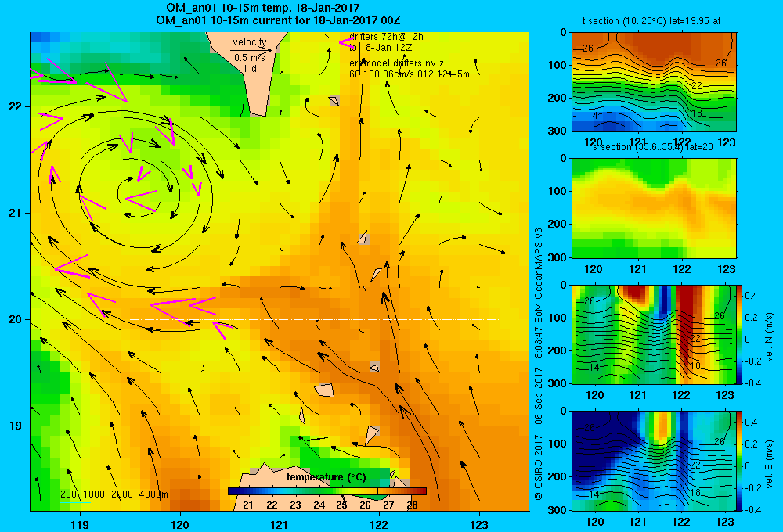This screenshot has width=783, height=532.
Task: Select the magenta drifter arrow legend symbol
Action: pyautogui.click(x=345, y=42)
